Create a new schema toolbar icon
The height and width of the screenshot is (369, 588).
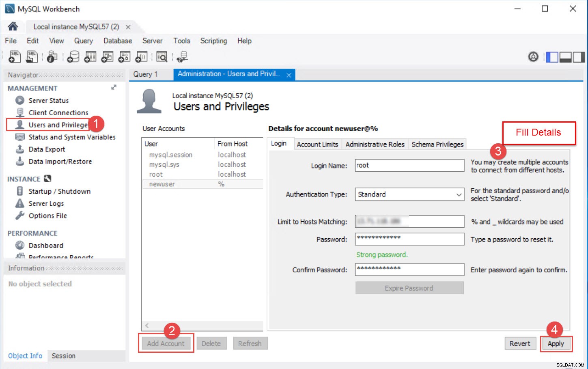(x=73, y=57)
